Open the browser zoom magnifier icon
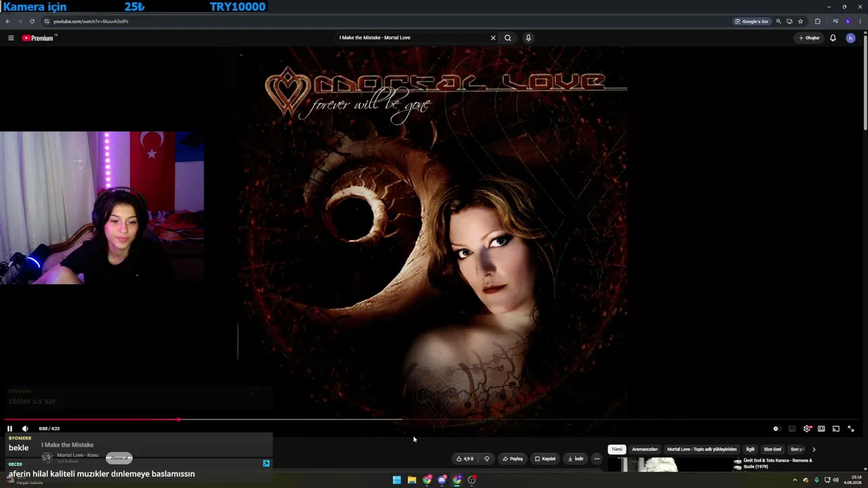Image resolution: width=868 pixels, height=488 pixels. pos(778,21)
